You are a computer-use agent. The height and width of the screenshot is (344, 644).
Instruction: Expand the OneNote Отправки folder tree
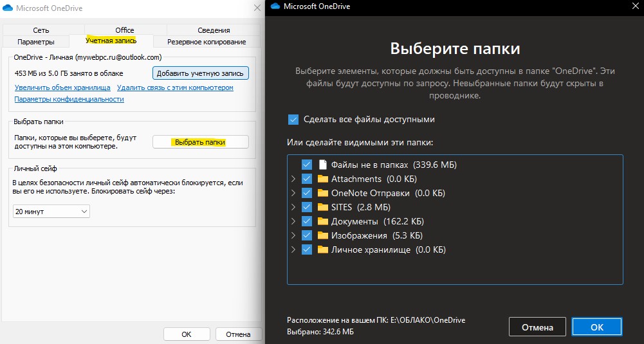coord(293,193)
